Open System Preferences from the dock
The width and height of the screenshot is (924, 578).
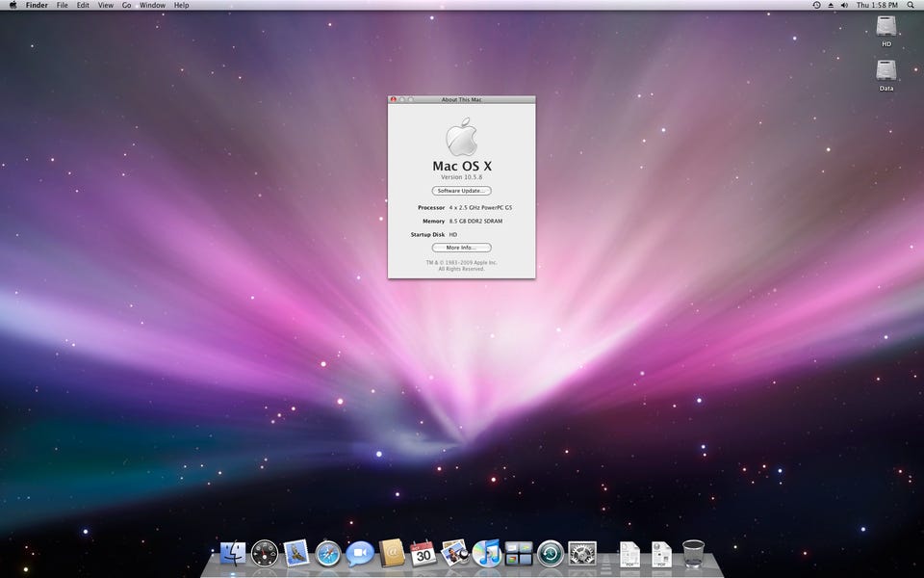pos(582,553)
